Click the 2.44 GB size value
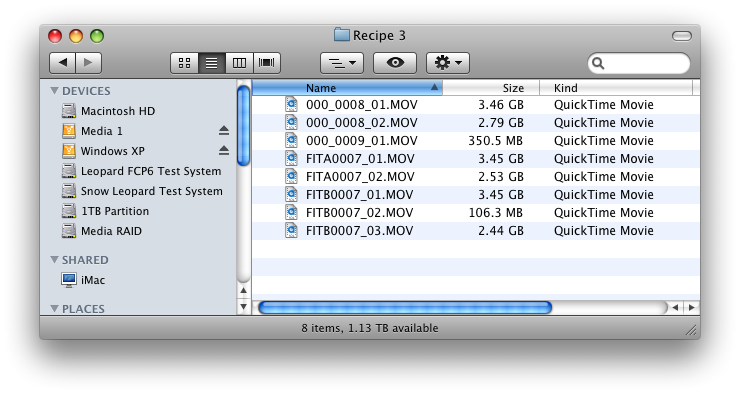This screenshot has width=740, height=394. coord(501,230)
